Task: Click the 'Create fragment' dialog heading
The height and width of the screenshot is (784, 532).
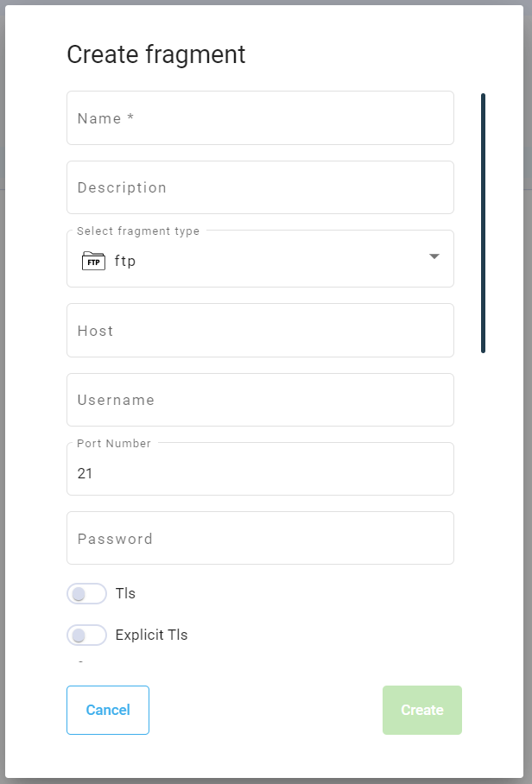Action: pyautogui.click(x=156, y=54)
